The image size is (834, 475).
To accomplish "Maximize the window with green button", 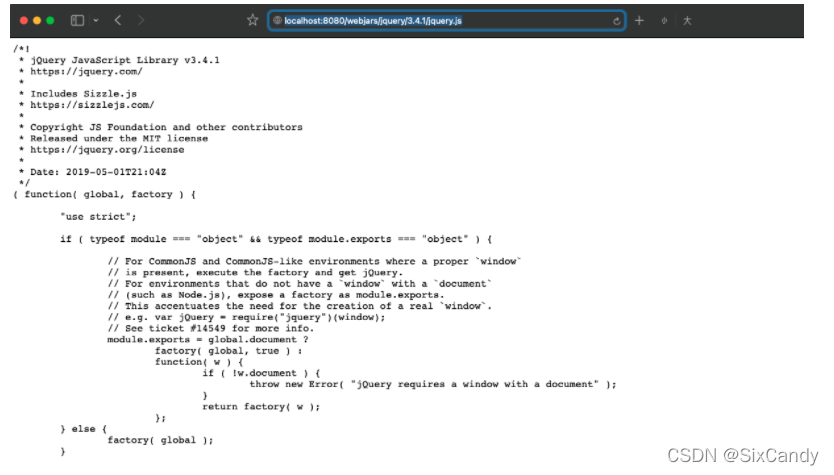I will coord(50,20).
